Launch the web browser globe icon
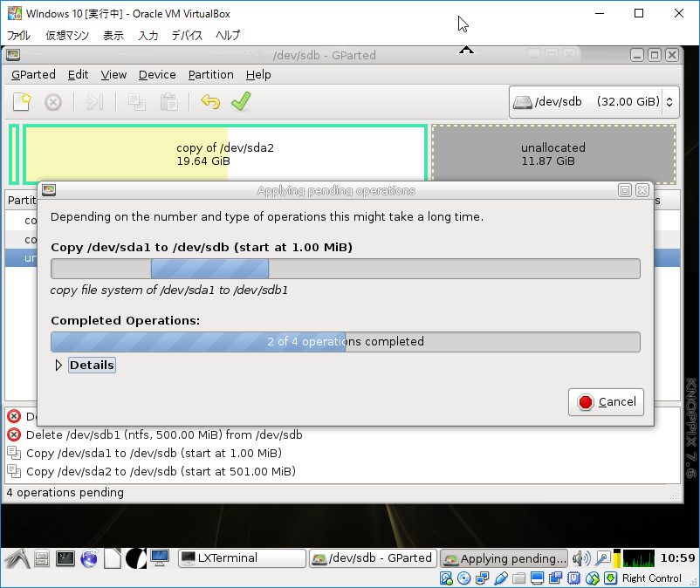Screen dimensions: 700x588 pyautogui.click(x=89, y=558)
